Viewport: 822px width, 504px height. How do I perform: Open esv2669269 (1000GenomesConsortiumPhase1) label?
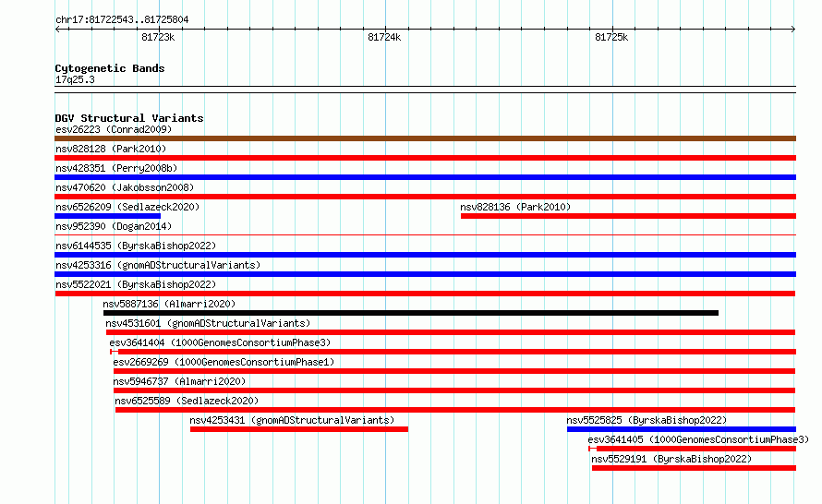224,362
